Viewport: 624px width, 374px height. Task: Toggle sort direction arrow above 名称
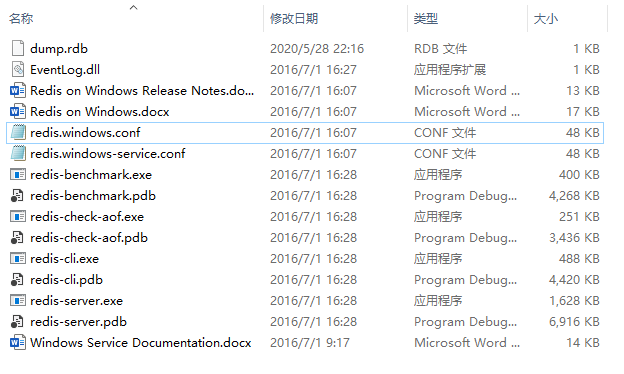134,7
